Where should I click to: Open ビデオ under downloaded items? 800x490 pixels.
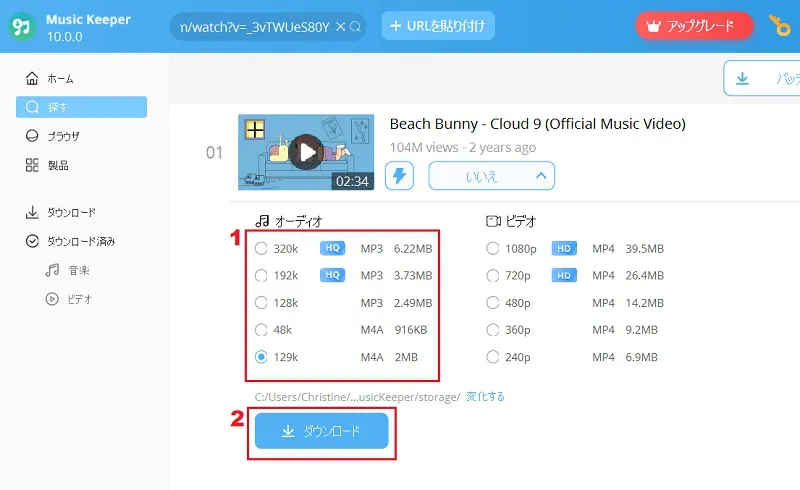click(x=80, y=299)
